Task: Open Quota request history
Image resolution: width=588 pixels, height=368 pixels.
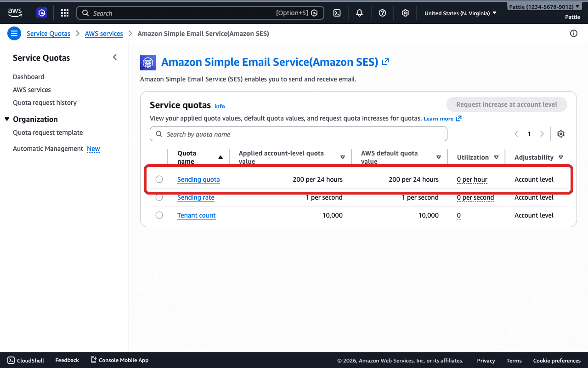Action: click(x=45, y=103)
